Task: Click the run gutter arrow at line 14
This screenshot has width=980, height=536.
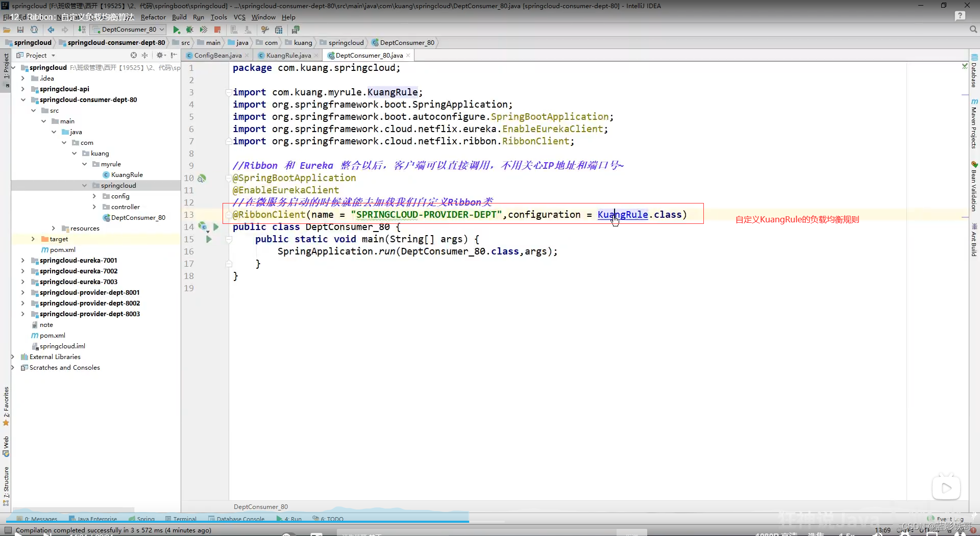Action: [x=216, y=227]
